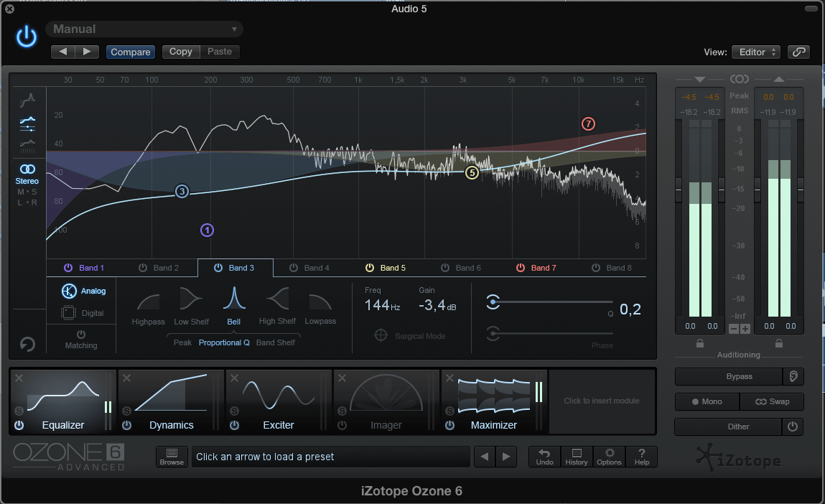825x504 pixels.
Task: Open the preset Browse button
Action: click(x=172, y=457)
